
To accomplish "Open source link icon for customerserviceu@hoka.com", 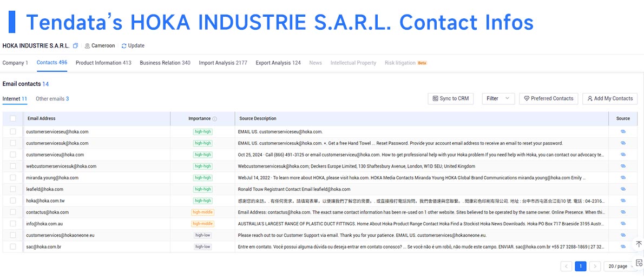I will coord(623,155).
